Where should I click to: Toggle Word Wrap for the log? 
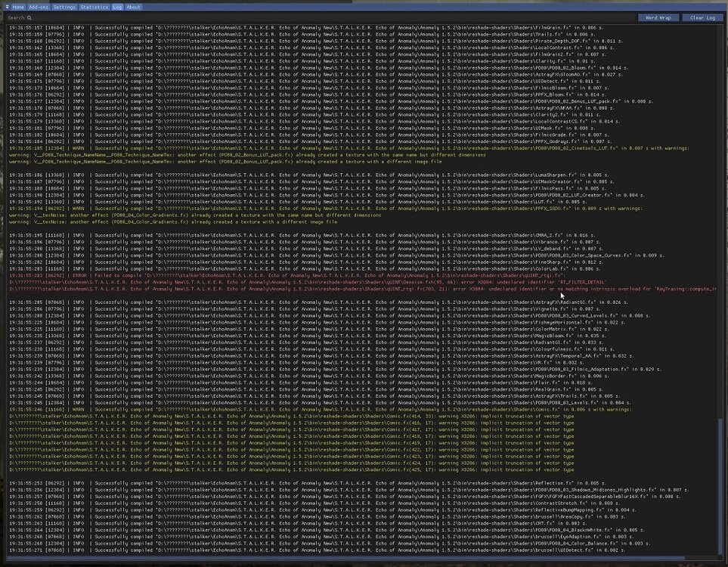658,17
